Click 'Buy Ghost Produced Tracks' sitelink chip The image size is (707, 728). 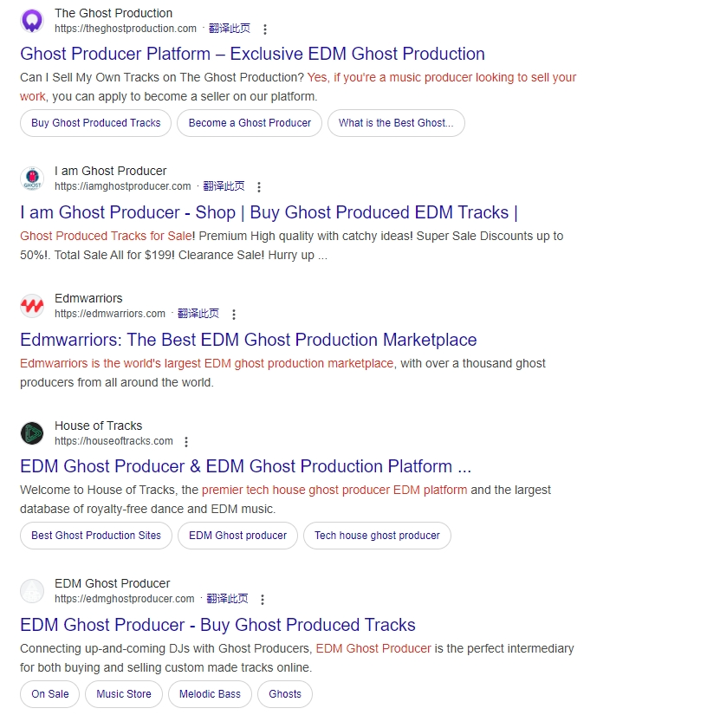tap(95, 123)
